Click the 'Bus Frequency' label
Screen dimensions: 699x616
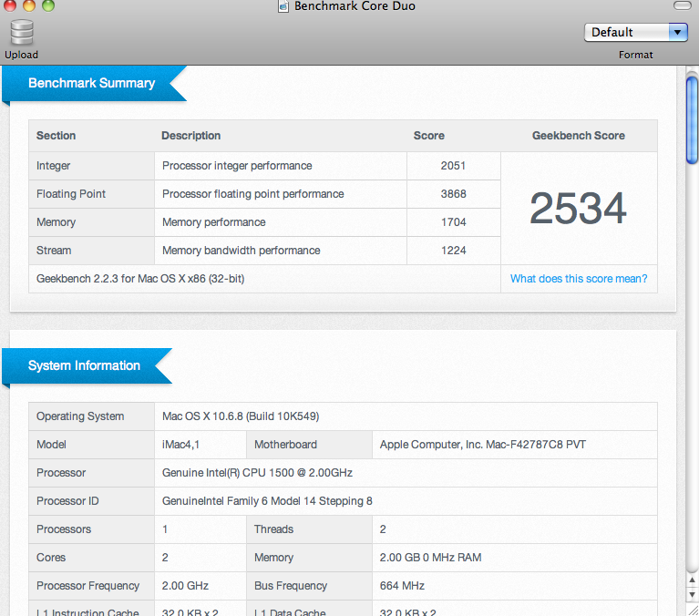point(291,586)
